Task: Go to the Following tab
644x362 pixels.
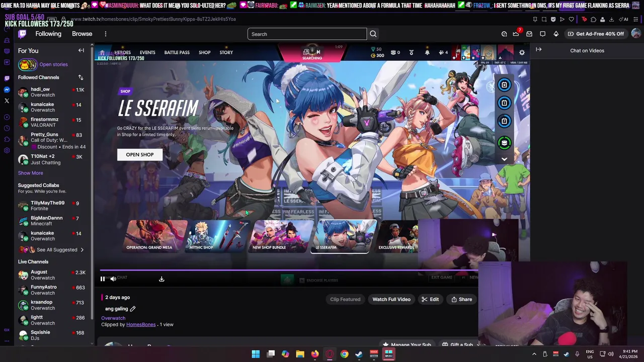Action: [48, 34]
